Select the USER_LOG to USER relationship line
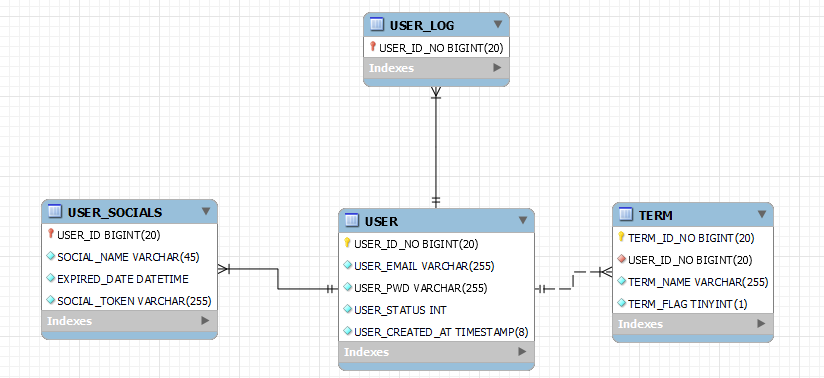Image resolution: width=824 pixels, height=378 pixels. [x=436, y=147]
